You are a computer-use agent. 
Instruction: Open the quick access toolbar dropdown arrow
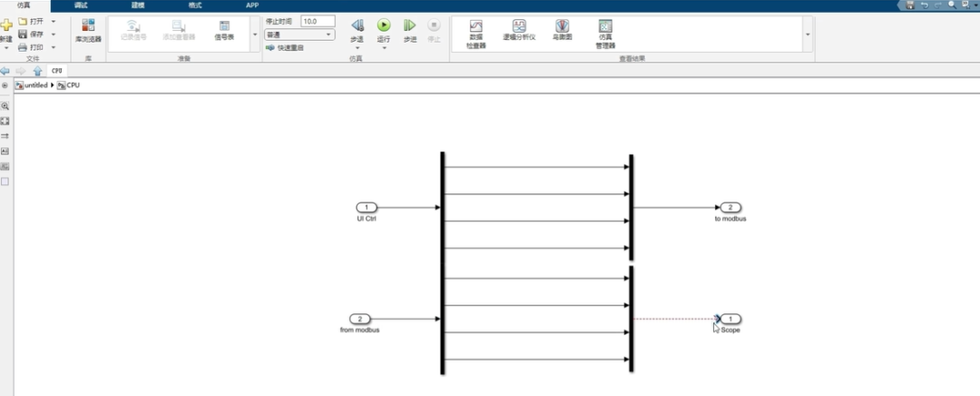tap(975, 5)
